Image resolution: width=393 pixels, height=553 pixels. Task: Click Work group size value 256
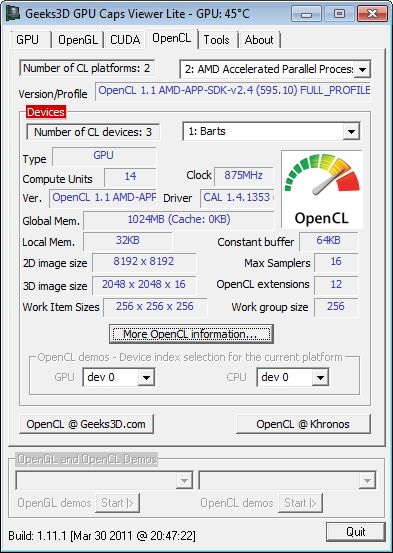336,307
